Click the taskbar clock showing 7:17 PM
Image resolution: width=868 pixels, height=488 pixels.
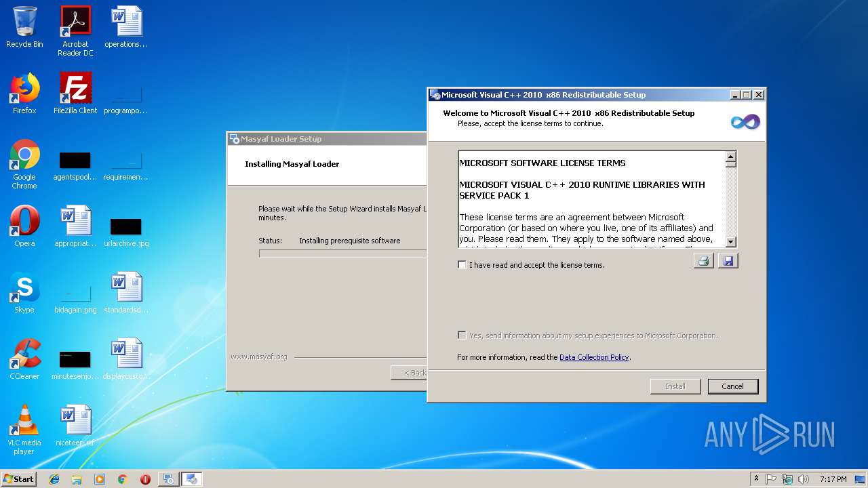[833, 479]
